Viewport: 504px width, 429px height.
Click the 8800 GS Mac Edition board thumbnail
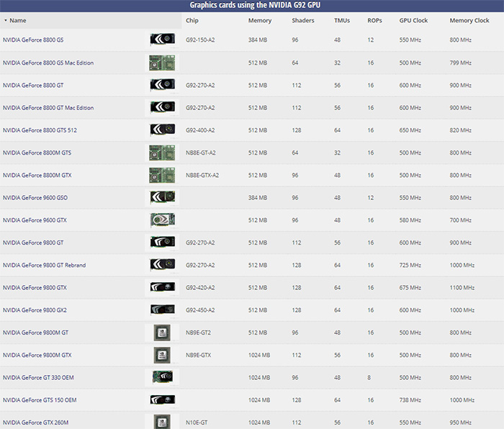(162, 63)
